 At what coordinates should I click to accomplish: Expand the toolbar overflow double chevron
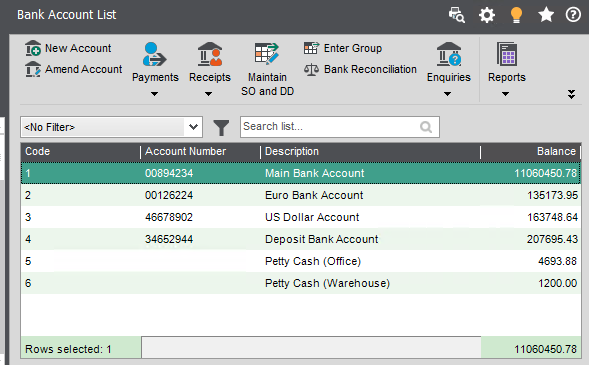point(571,94)
